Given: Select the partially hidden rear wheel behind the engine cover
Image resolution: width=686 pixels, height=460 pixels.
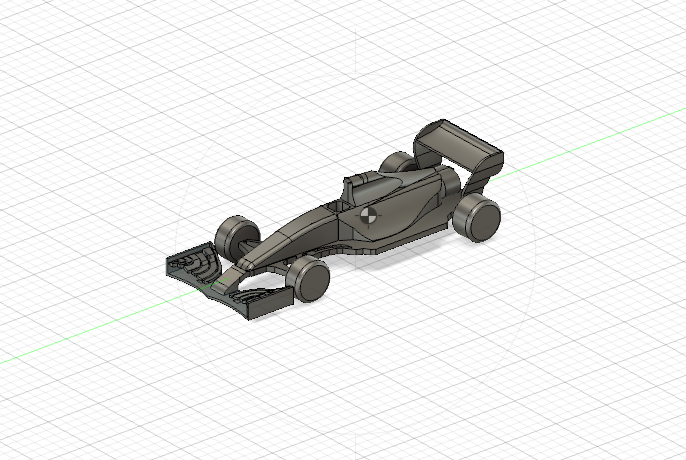Looking at the screenshot, I should [395, 163].
